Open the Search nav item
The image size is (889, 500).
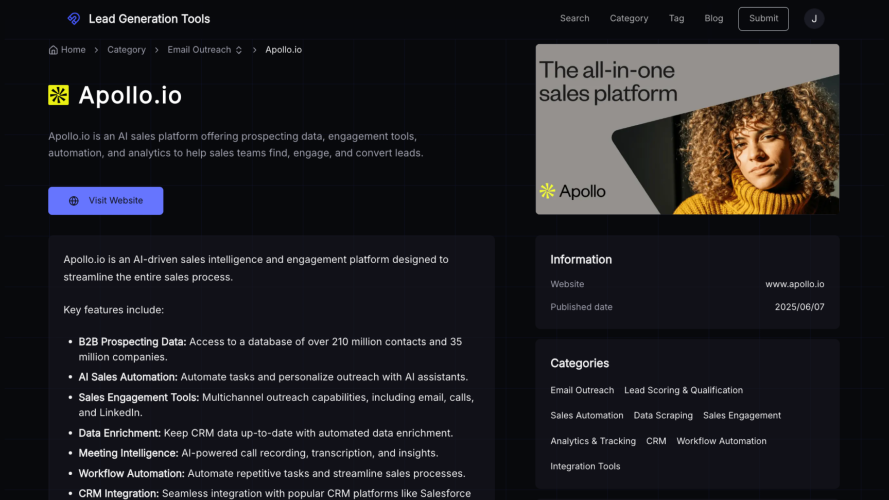(x=574, y=18)
